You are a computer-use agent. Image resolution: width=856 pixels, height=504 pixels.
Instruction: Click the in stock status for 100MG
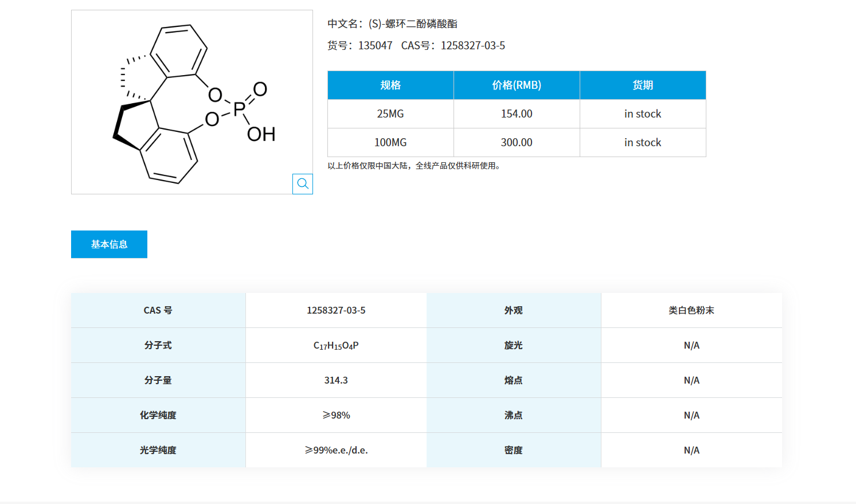click(x=642, y=142)
